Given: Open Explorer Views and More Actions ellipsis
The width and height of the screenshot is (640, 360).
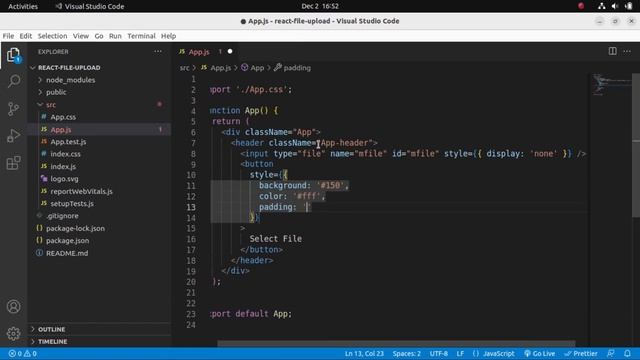Looking at the screenshot, I should click(x=158, y=51).
